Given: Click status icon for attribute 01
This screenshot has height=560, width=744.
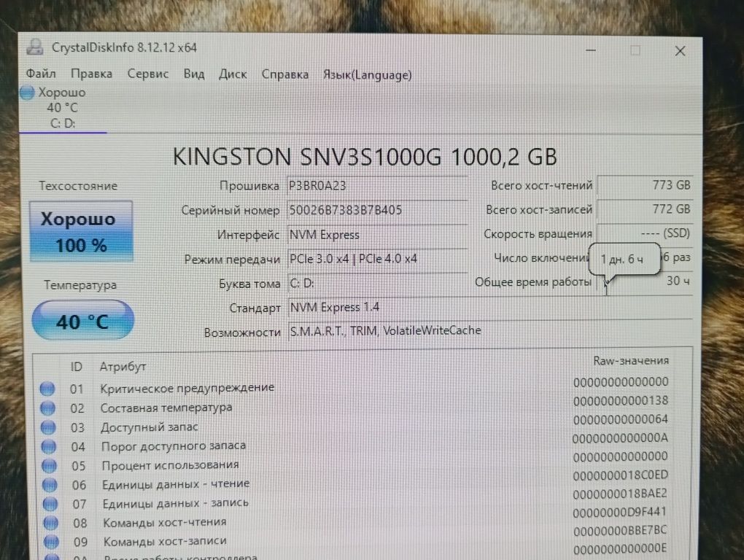Looking at the screenshot, I should [x=47, y=389].
